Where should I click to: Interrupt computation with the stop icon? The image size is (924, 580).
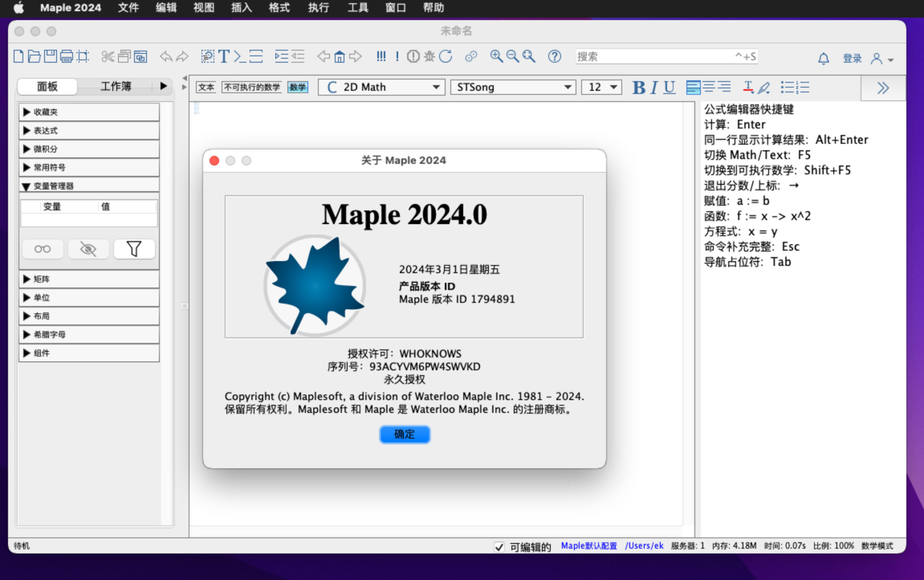tap(413, 56)
